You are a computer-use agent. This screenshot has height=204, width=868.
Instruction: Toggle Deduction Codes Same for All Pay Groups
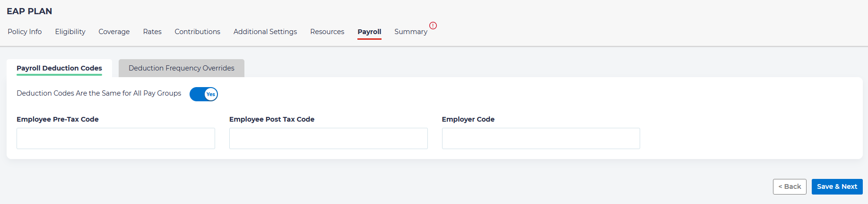tap(204, 94)
